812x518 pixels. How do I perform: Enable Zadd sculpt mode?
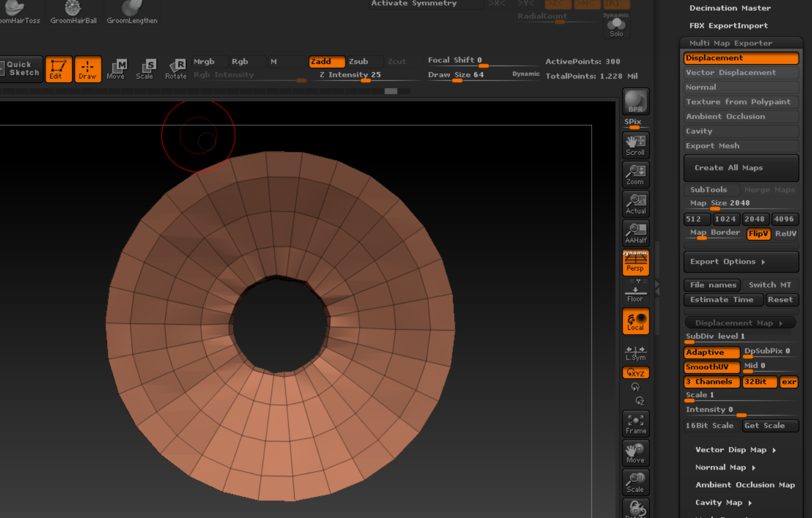click(x=326, y=62)
